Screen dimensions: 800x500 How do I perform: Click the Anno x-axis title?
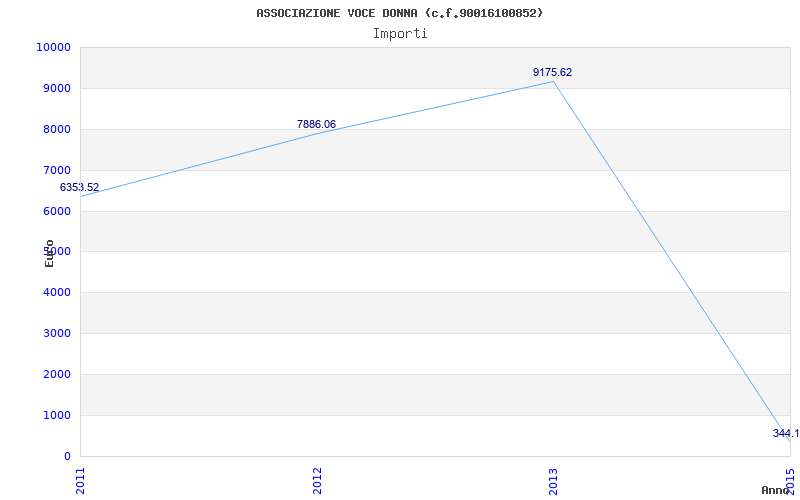[x=775, y=490]
